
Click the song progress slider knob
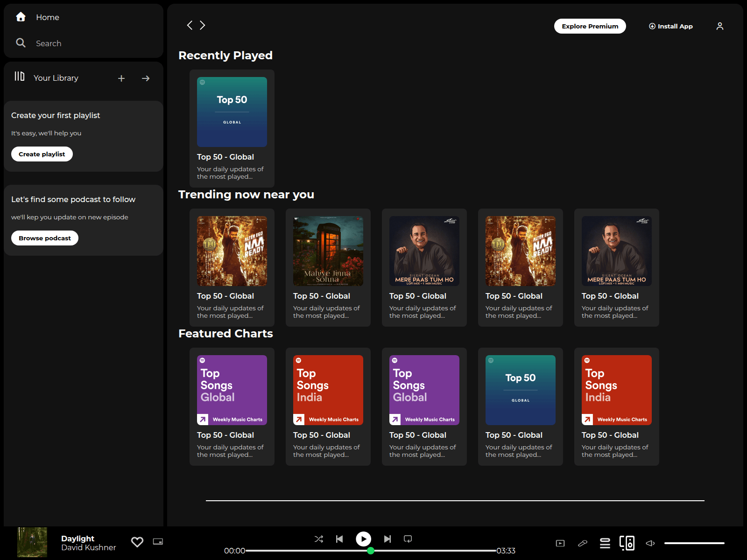coord(371,551)
